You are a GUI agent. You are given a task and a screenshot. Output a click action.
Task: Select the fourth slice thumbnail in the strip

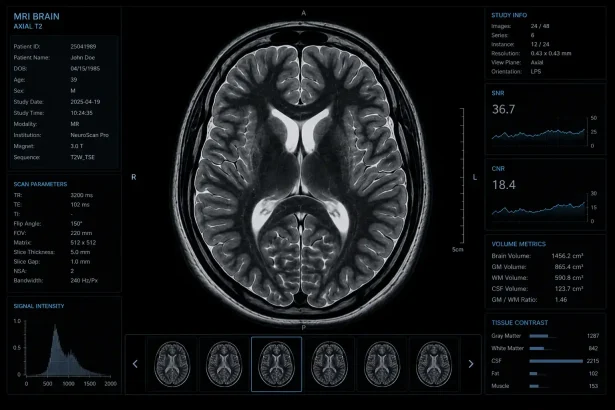click(x=329, y=364)
